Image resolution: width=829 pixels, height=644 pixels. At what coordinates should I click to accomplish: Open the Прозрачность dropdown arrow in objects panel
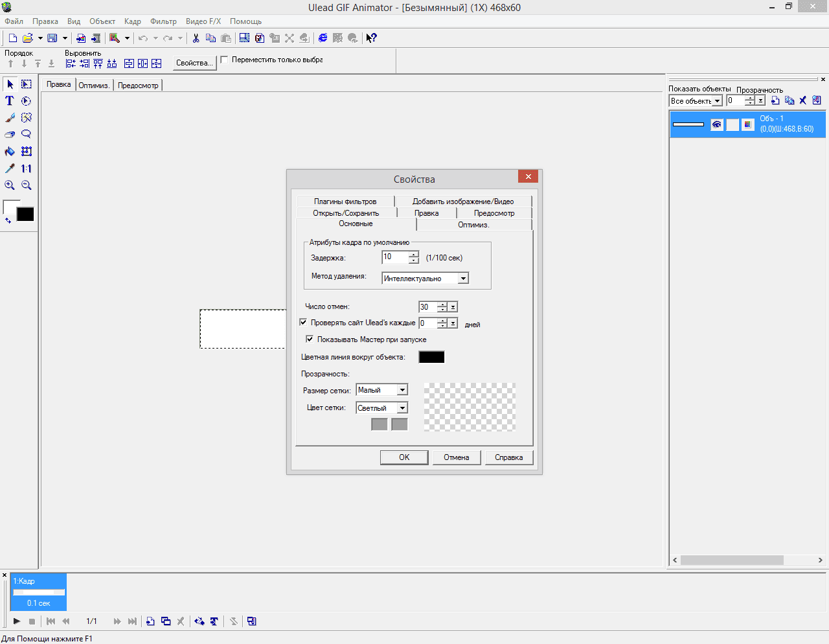pos(761,100)
